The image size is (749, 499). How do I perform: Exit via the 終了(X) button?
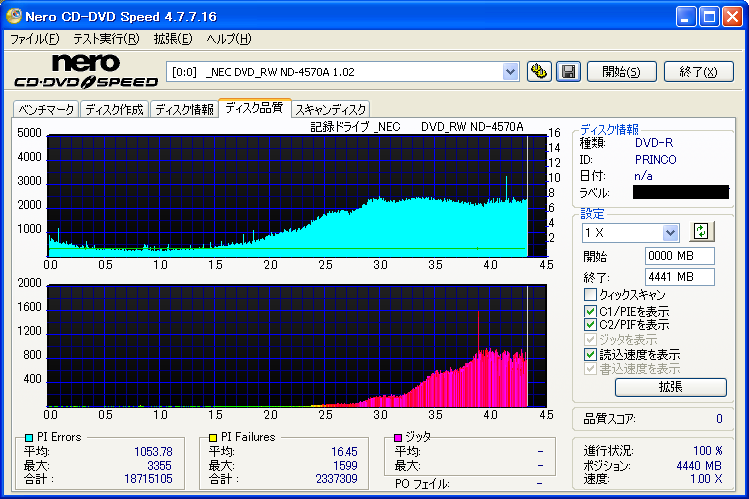tap(698, 72)
